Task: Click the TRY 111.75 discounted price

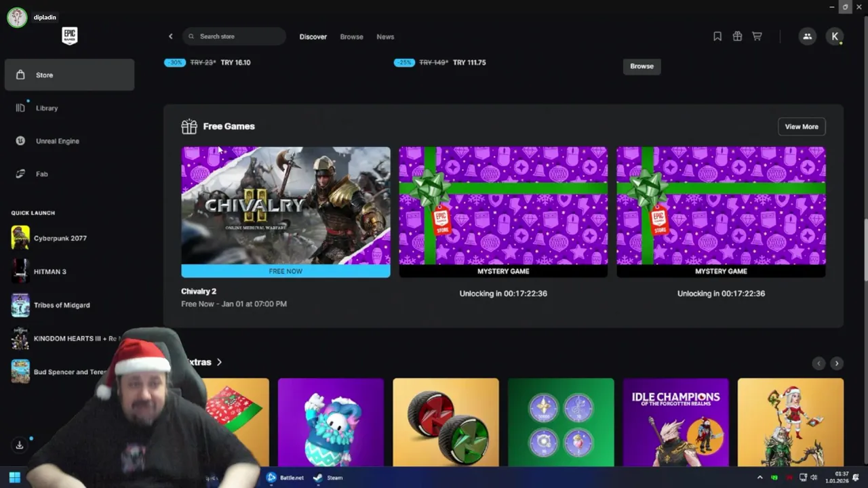Action: coord(469,62)
